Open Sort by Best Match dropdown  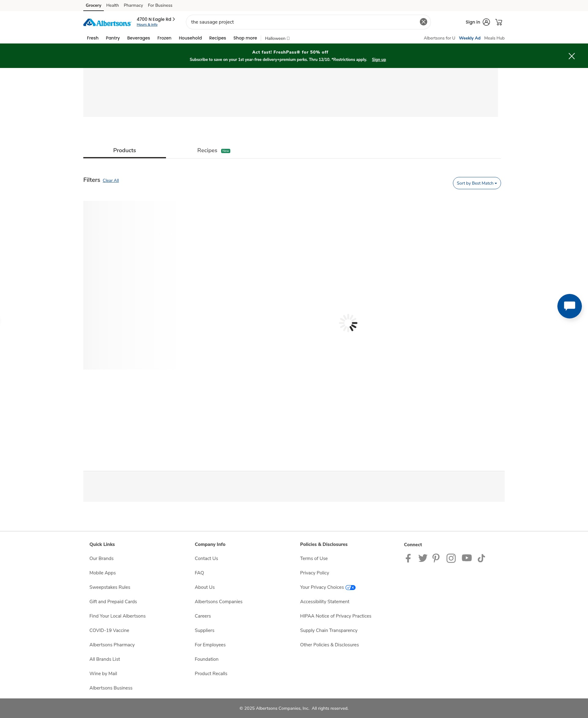pos(477,183)
